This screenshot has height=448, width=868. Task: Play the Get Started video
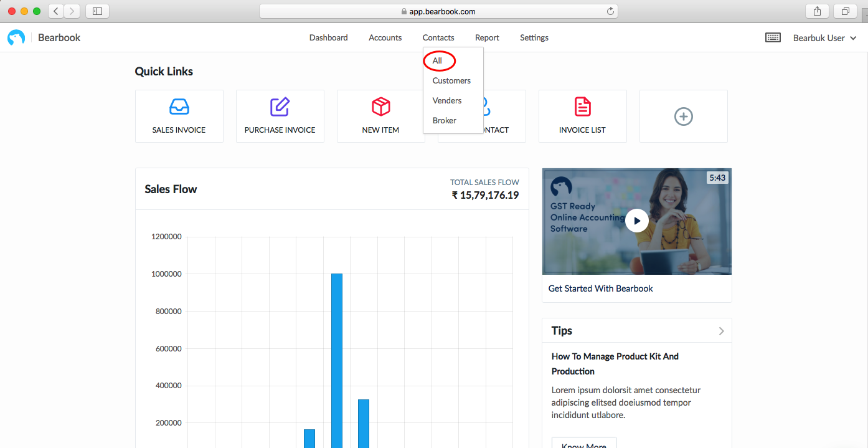[637, 221]
